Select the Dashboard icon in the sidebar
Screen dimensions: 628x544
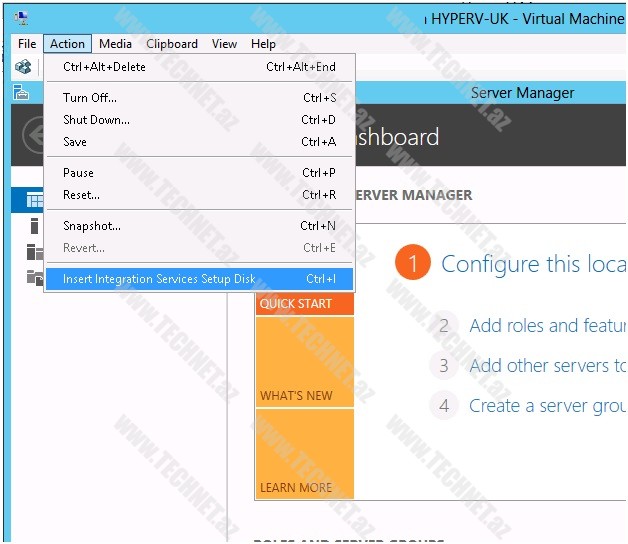coord(34,200)
